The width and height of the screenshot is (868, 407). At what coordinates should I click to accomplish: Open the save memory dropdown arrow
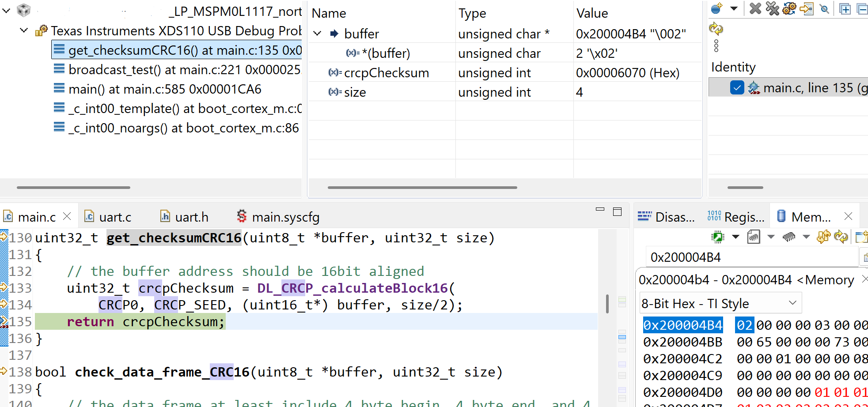tap(771, 237)
